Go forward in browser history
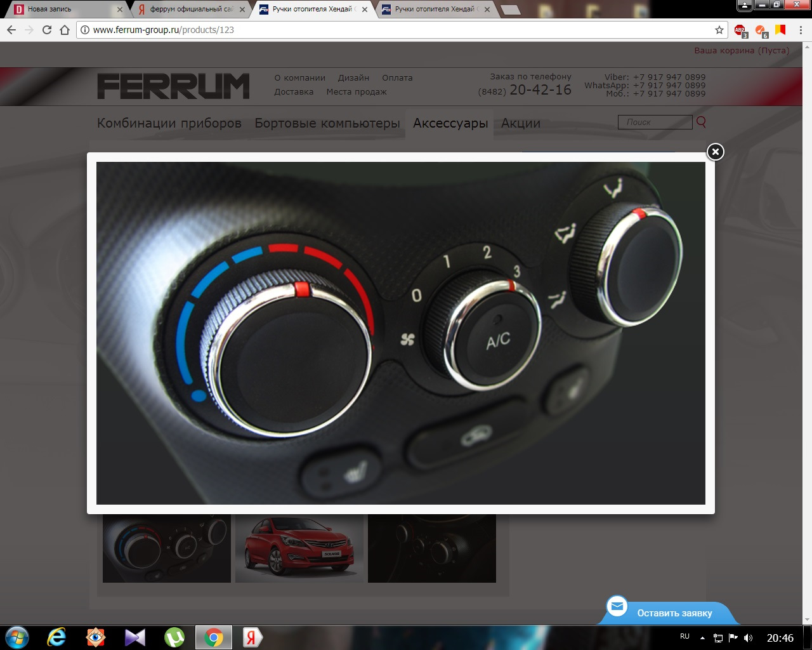 (29, 30)
